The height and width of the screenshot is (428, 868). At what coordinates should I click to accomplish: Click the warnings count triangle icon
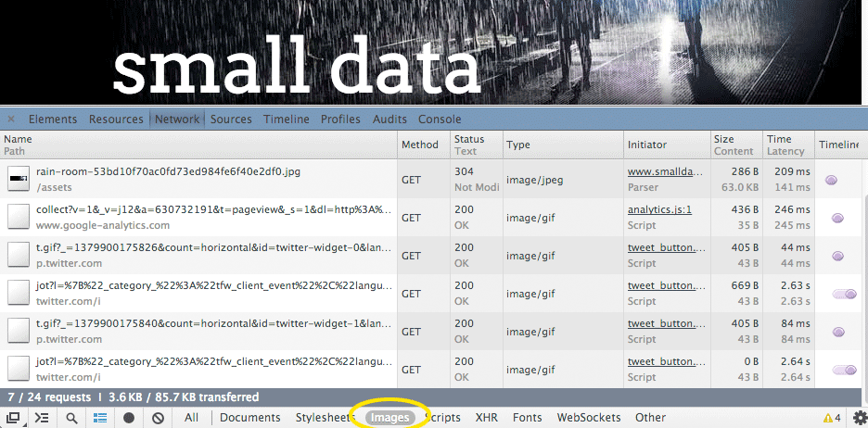click(828, 418)
